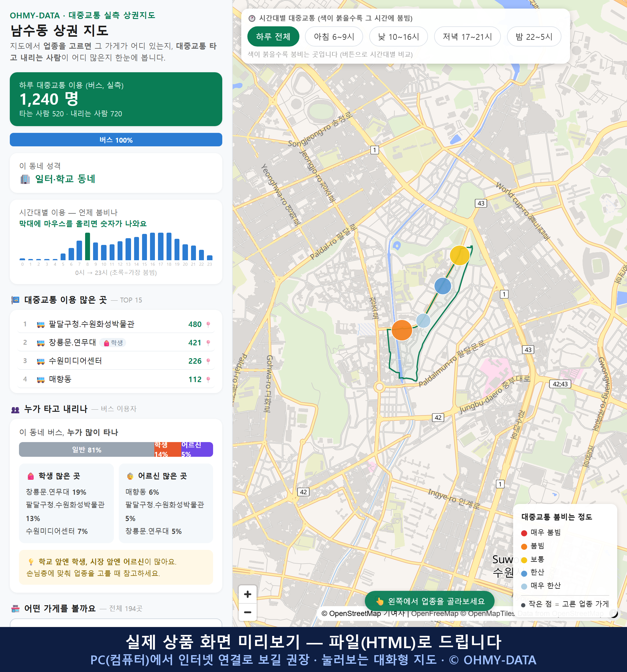Switch to 아침 6~9시 time filter

334,36
